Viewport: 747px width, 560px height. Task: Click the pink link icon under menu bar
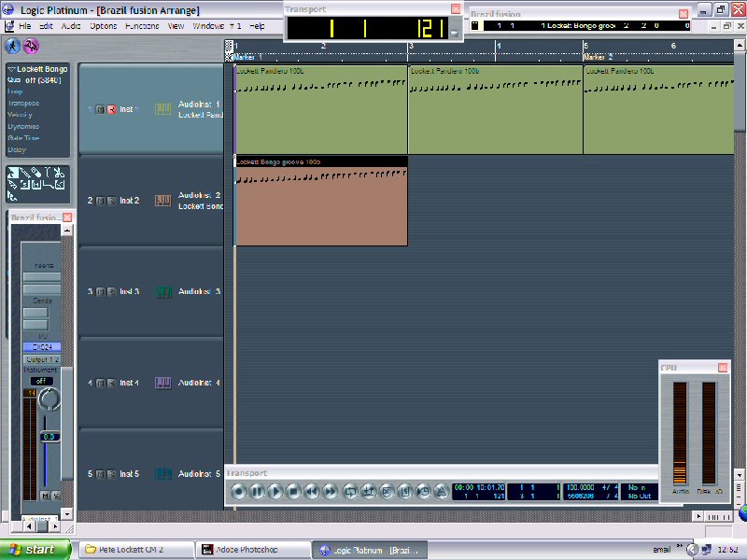(x=32, y=46)
